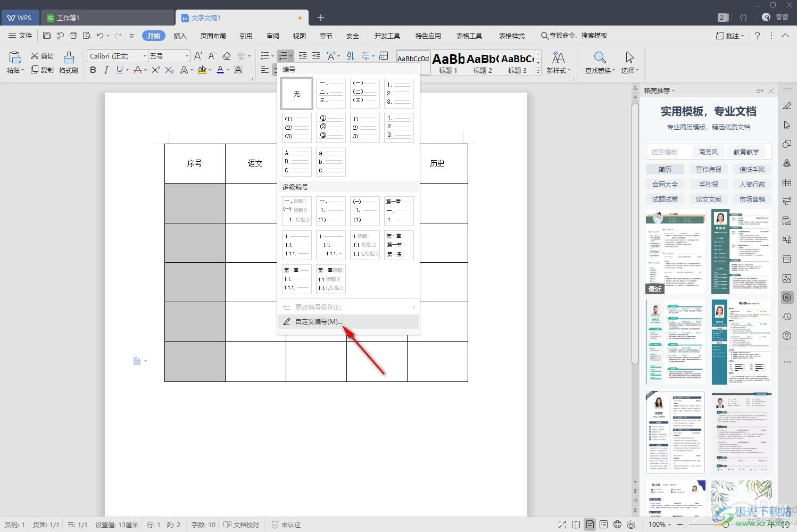797x532 pixels.
Task: Click the table icon in right sidebar
Action: click(x=787, y=182)
